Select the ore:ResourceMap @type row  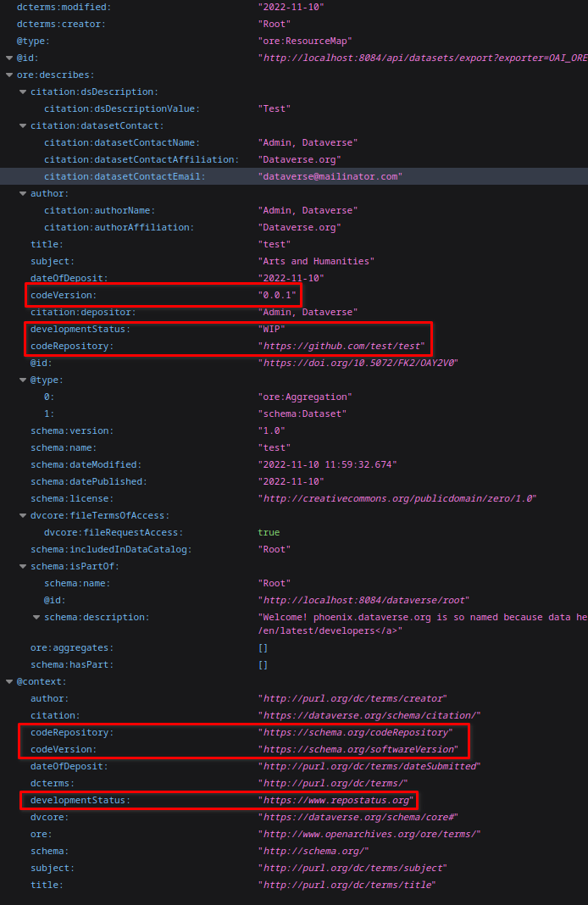pos(294,41)
